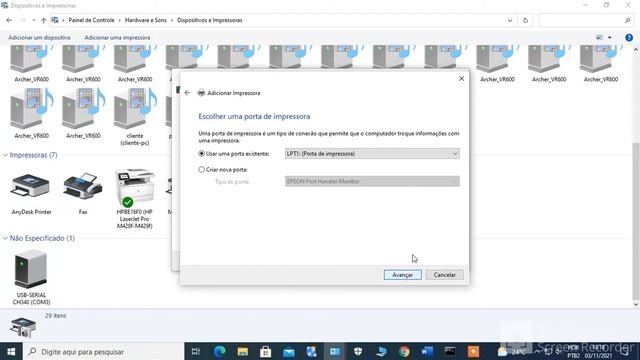Open Mail app from taskbar

click(x=289, y=351)
